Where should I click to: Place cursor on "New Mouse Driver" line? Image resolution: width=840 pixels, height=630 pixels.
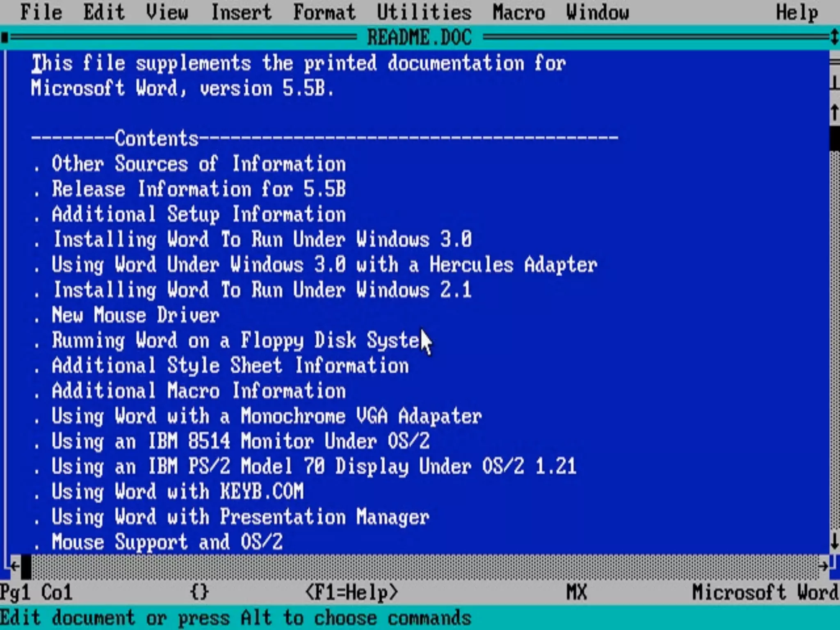click(x=135, y=315)
